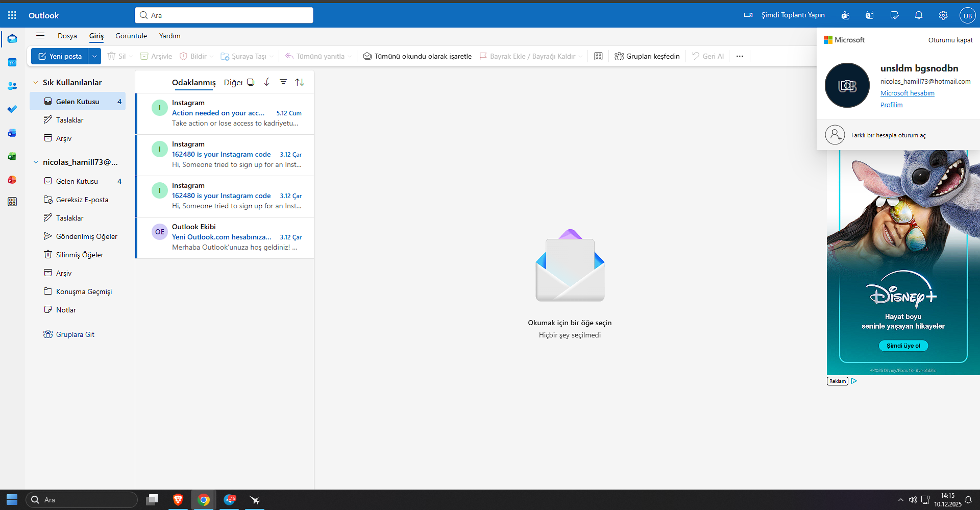Click the Outlook search box
This screenshot has height=510, width=980.
click(x=224, y=15)
